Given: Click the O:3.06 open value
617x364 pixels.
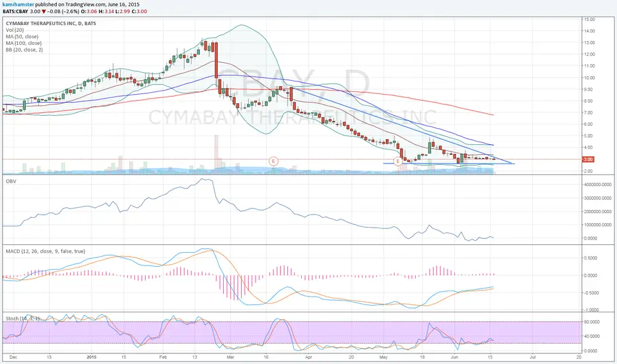Looking at the screenshot, I should [x=89, y=11].
